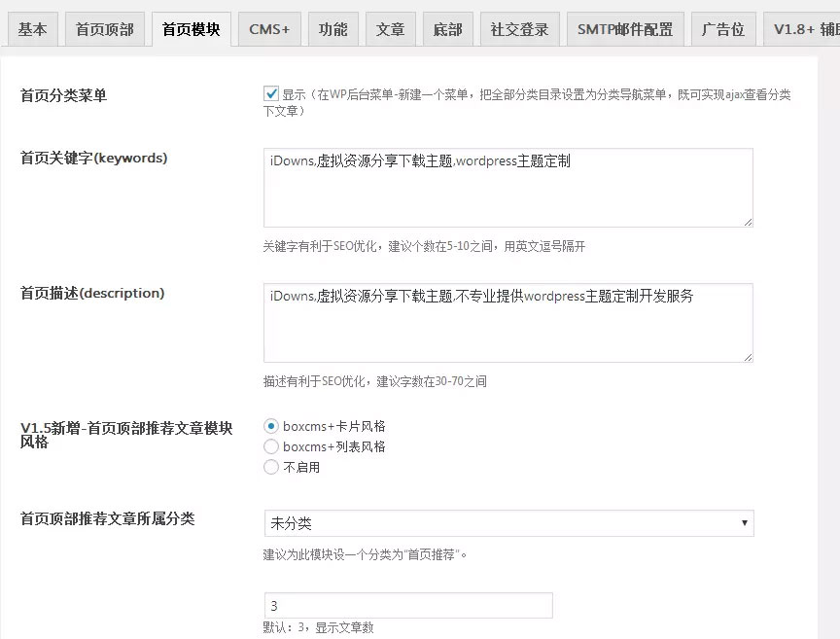Switch to the 首页顶部 tab
Viewport: 840px width, 639px height.
pos(105,30)
